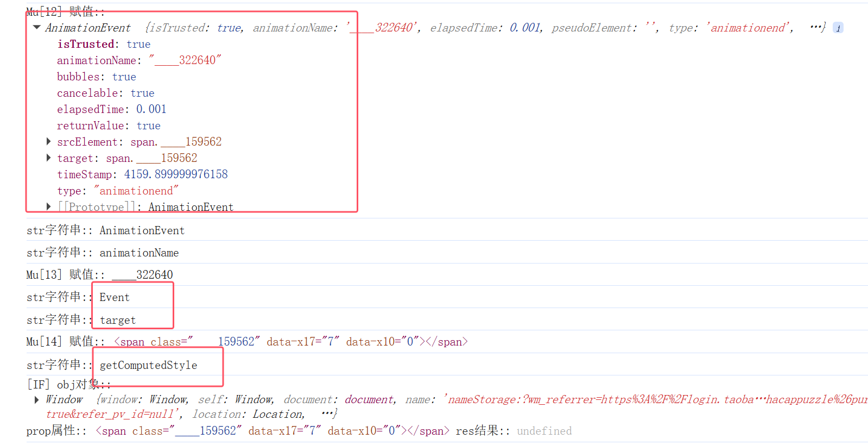This screenshot has width=868, height=445.
Task: Click the elapsedTime 0.001 property value
Action: (151, 110)
